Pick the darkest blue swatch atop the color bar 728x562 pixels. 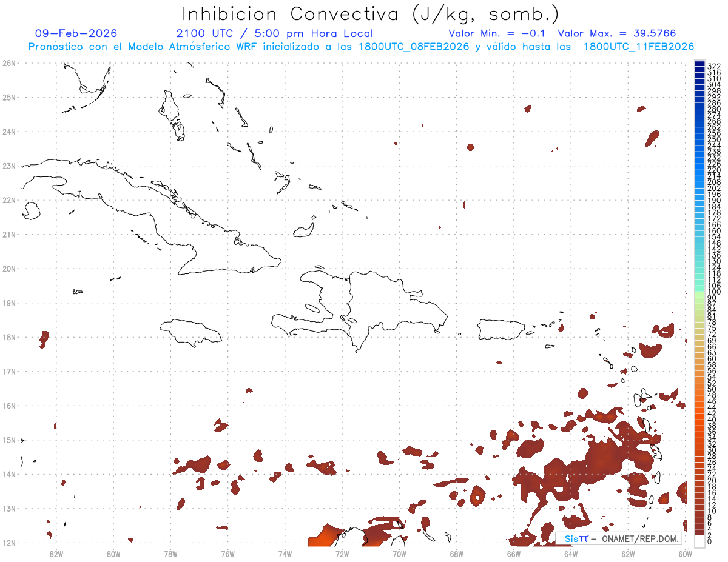(x=700, y=64)
